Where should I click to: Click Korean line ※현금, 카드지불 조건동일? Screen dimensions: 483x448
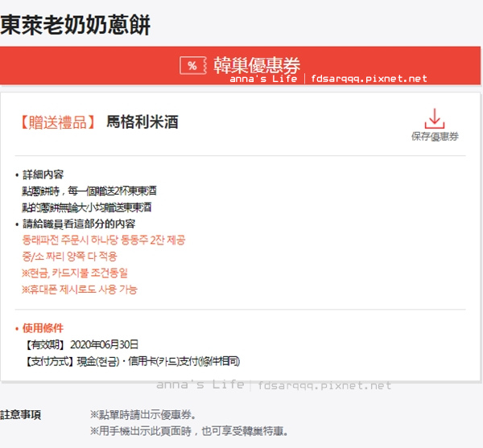75,273
